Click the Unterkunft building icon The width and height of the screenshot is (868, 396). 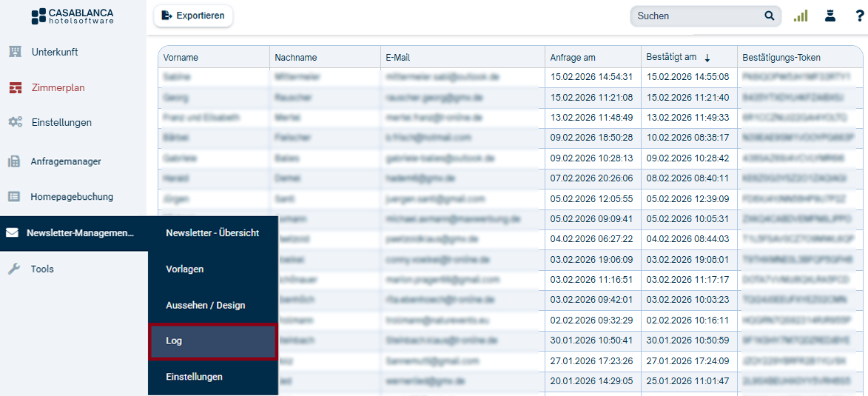click(x=15, y=52)
